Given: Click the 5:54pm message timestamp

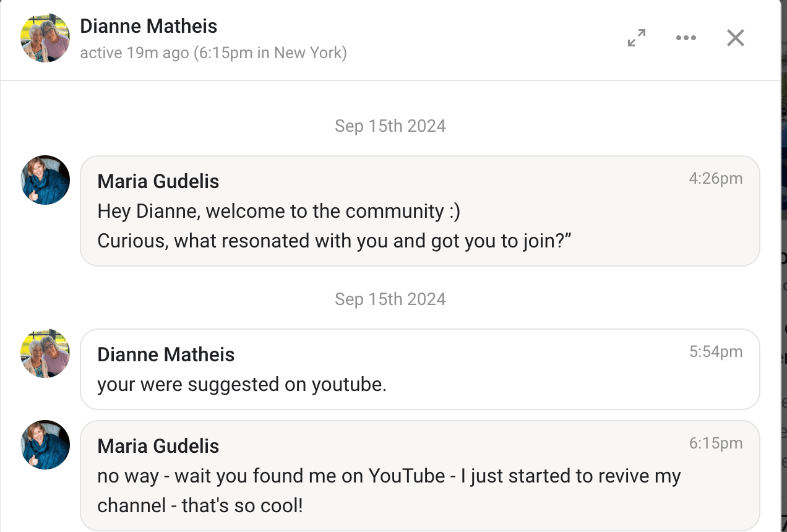Looking at the screenshot, I should click(715, 352).
